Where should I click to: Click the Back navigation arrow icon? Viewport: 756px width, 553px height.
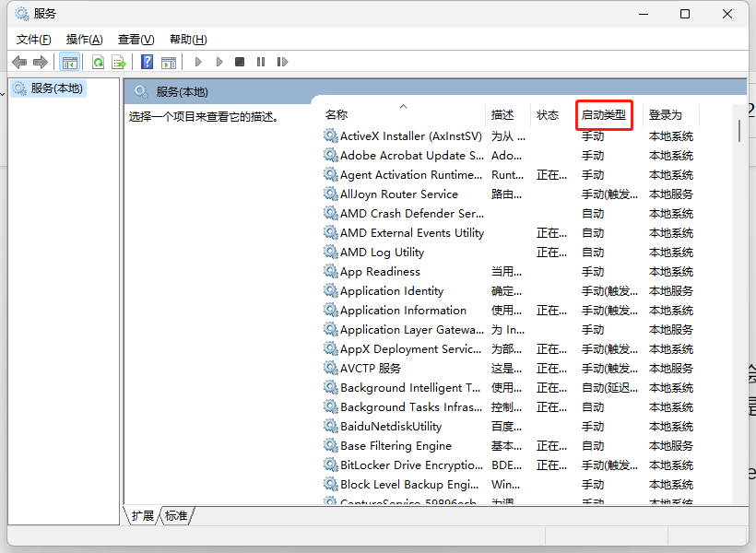(x=19, y=61)
